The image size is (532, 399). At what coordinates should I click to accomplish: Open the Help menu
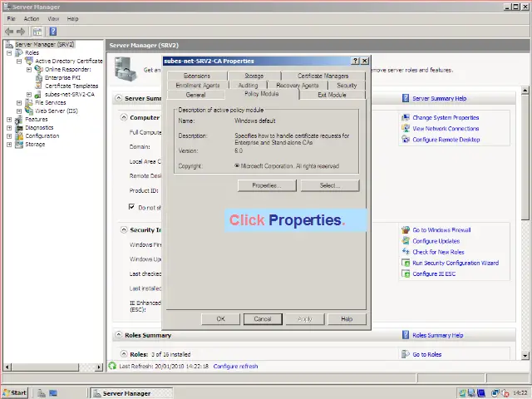click(72, 18)
